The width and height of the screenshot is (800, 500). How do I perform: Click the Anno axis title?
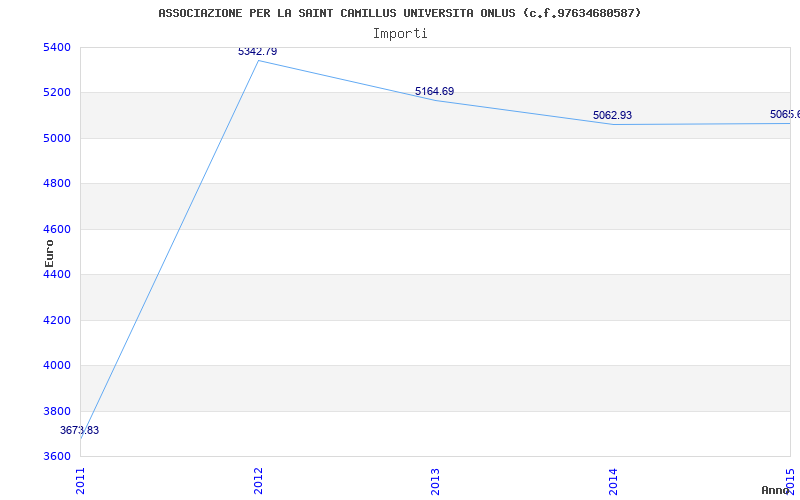click(776, 490)
